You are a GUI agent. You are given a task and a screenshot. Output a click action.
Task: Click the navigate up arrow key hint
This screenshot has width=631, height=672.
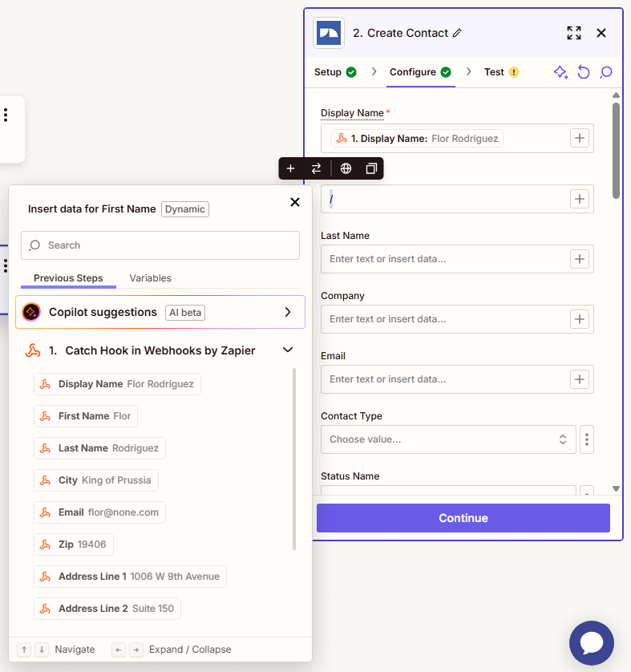(24, 650)
